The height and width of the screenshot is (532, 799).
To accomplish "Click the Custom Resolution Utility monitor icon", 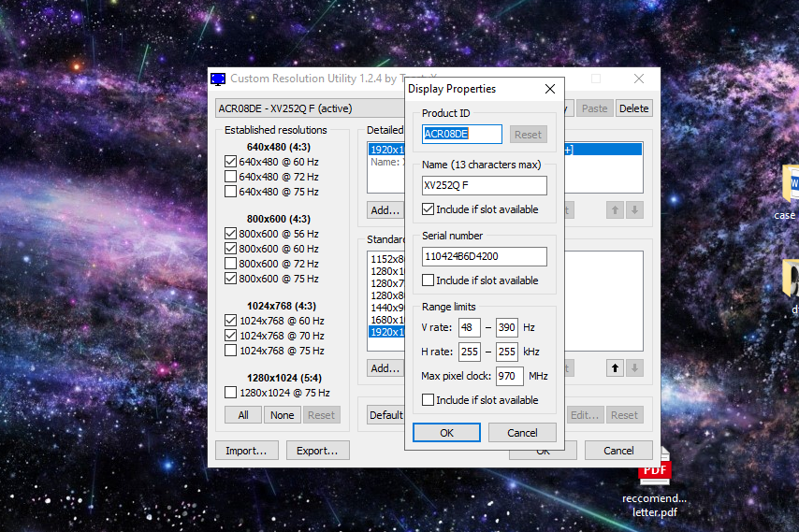I will (x=218, y=79).
